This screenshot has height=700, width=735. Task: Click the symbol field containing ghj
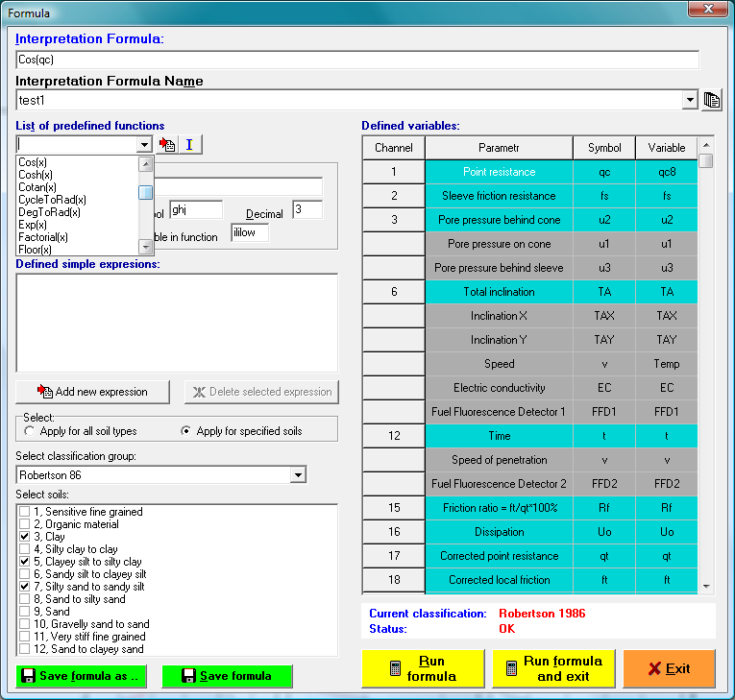pos(196,209)
